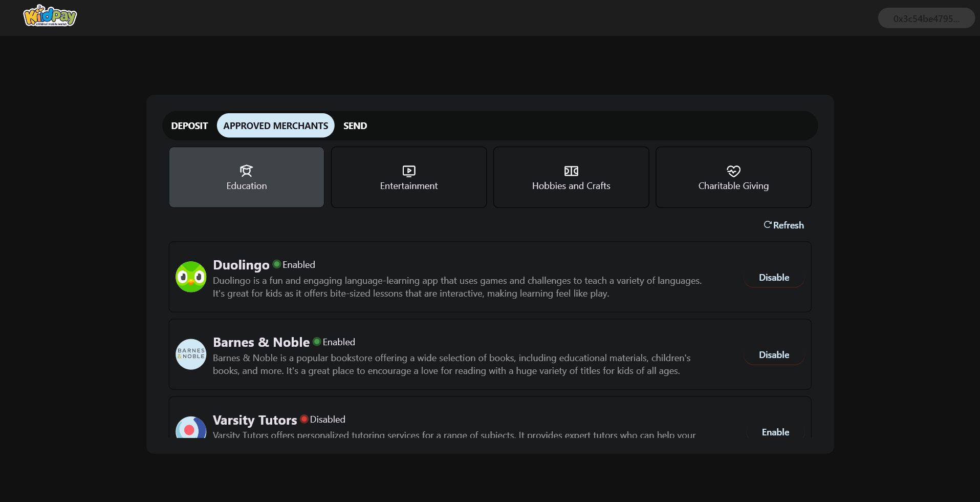Click the Varsity Tutors merchant name

[x=255, y=420]
